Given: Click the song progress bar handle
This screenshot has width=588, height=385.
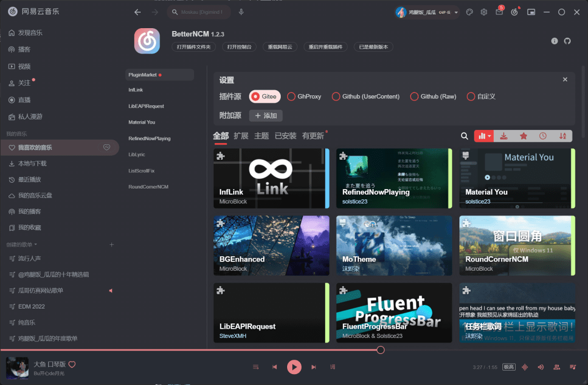Looking at the screenshot, I should coord(380,350).
